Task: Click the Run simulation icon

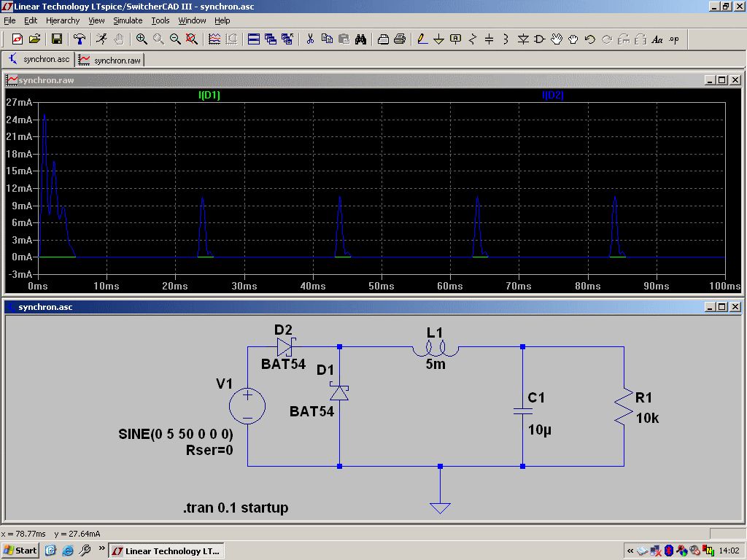Action: 101,39
